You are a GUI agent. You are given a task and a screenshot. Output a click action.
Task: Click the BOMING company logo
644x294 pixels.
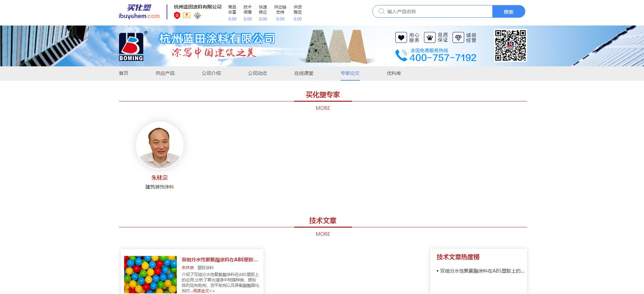pyautogui.click(x=131, y=47)
